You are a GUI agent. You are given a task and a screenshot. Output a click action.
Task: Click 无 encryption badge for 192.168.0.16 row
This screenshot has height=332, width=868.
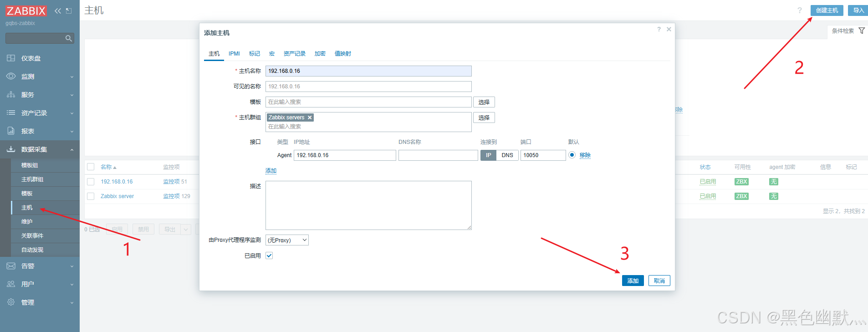(774, 182)
